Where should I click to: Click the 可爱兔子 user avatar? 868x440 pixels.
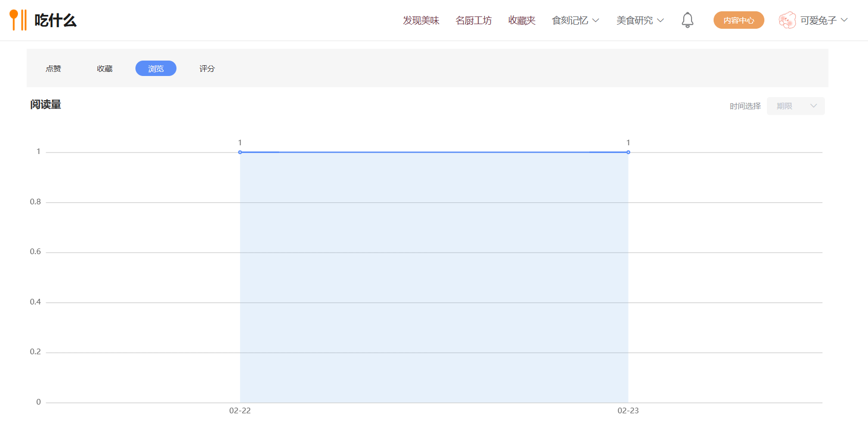click(787, 20)
